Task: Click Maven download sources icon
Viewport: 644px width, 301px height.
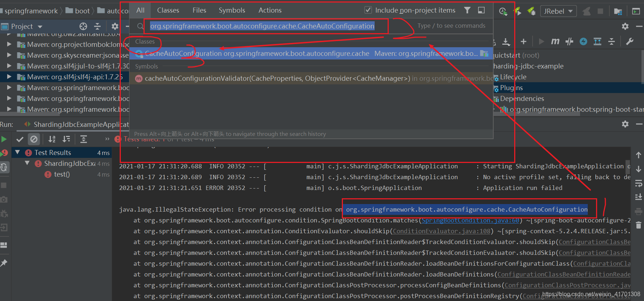Action: coord(506,42)
